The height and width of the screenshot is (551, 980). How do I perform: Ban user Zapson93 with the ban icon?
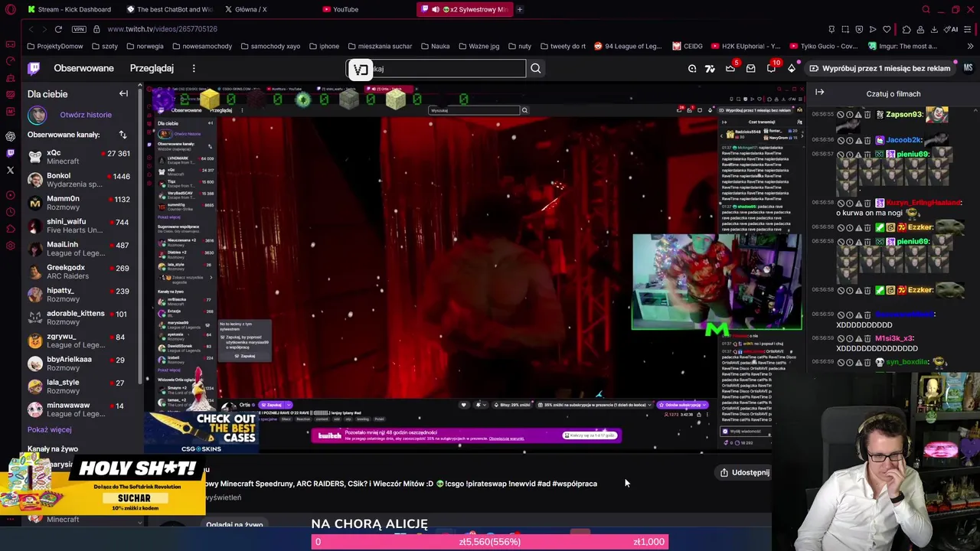click(x=841, y=115)
